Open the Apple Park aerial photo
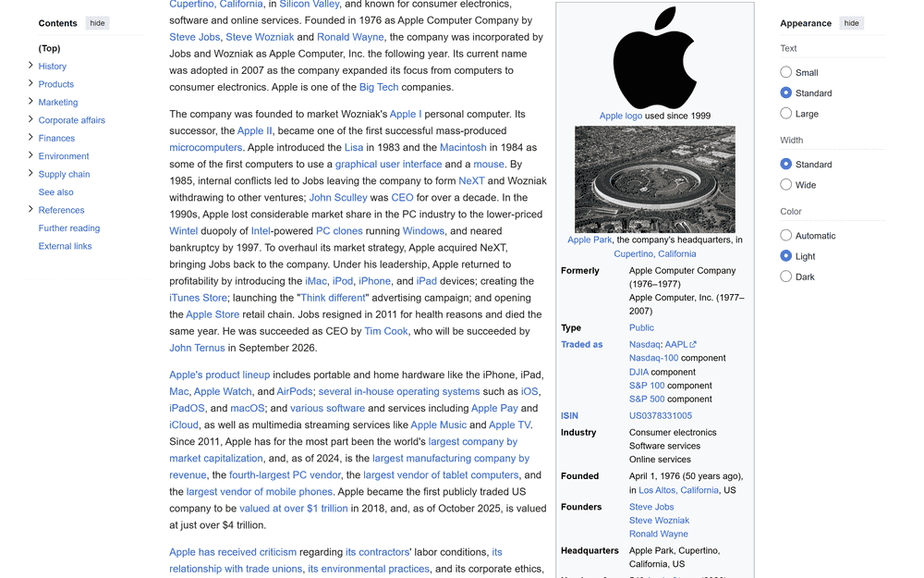Image resolution: width=924 pixels, height=578 pixels. (655, 179)
